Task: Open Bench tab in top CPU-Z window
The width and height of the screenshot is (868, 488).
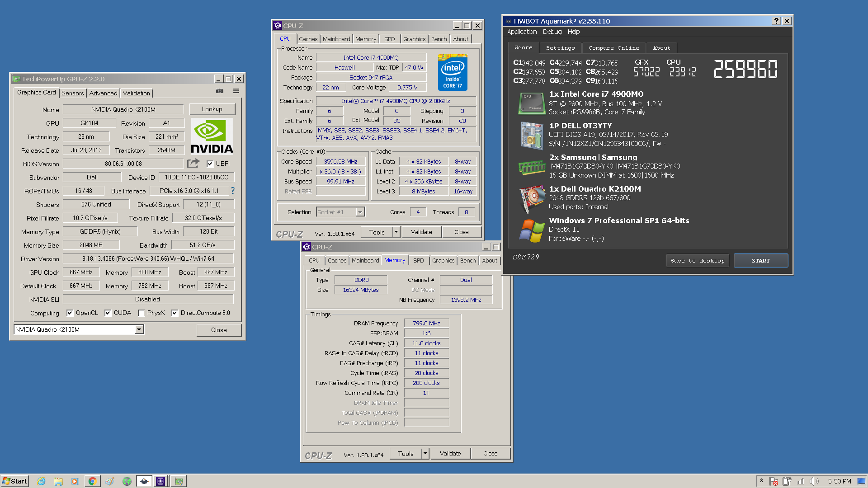Action: pos(439,39)
